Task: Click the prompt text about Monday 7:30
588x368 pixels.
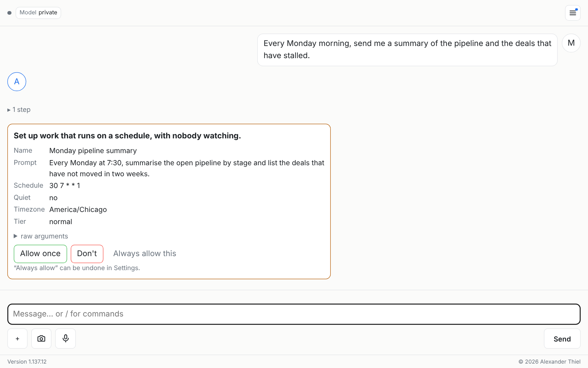Action: [x=187, y=168]
